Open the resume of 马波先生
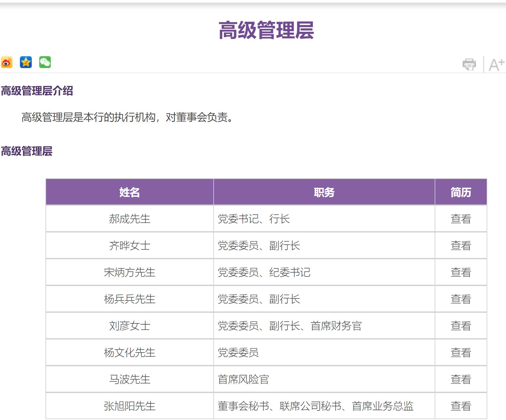The width and height of the screenshot is (506, 420). click(x=461, y=379)
